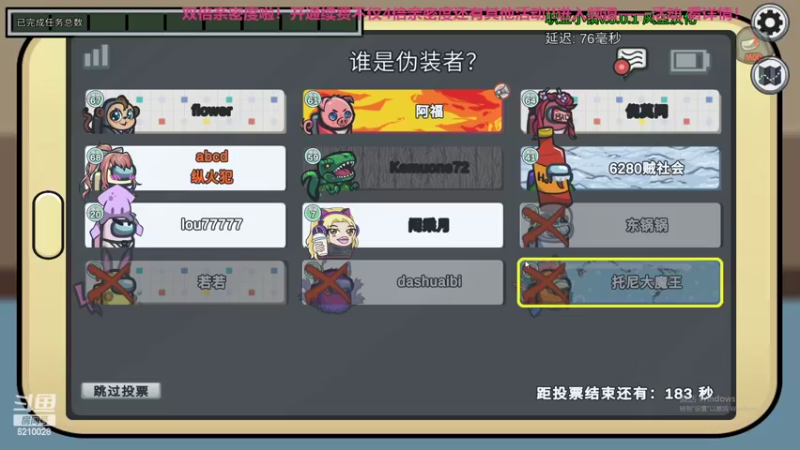This screenshot has height=450, width=800.
Task: Click the pink-haired avatar on abcd's card
Action: pyautogui.click(x=112, y=171)
